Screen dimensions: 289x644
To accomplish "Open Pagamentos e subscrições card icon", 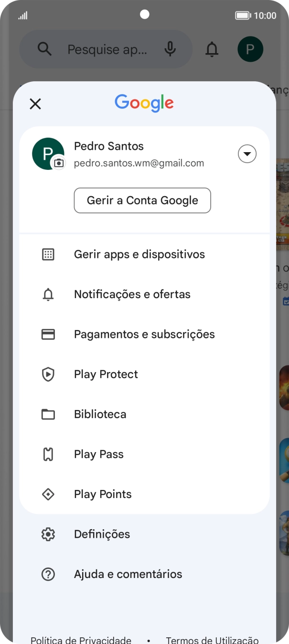I will [x=48, y=334].
